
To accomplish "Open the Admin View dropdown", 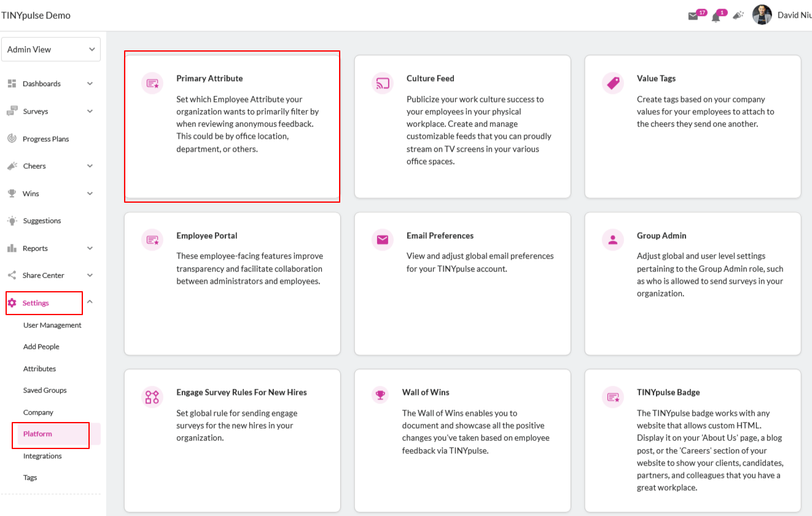I will click(51, 49).
